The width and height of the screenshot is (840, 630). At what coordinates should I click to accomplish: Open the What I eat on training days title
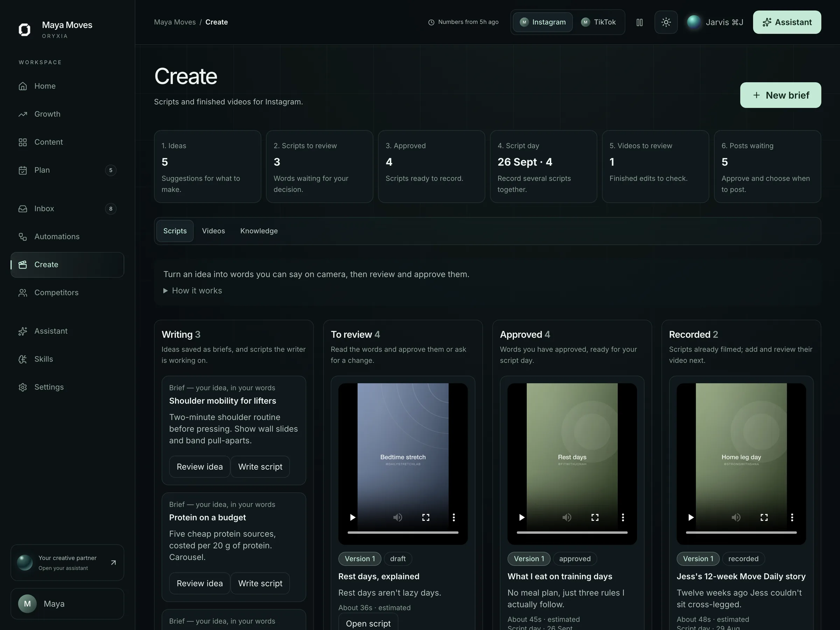pos(560,577)
